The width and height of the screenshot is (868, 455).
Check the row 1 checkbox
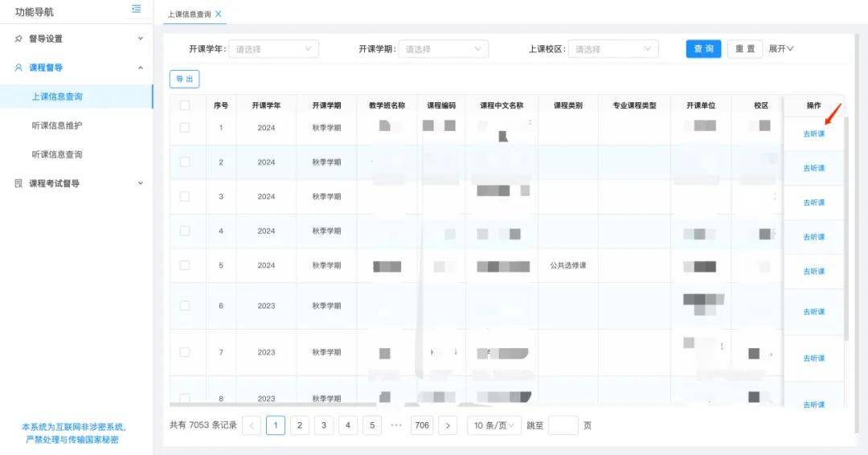(185, 127)
